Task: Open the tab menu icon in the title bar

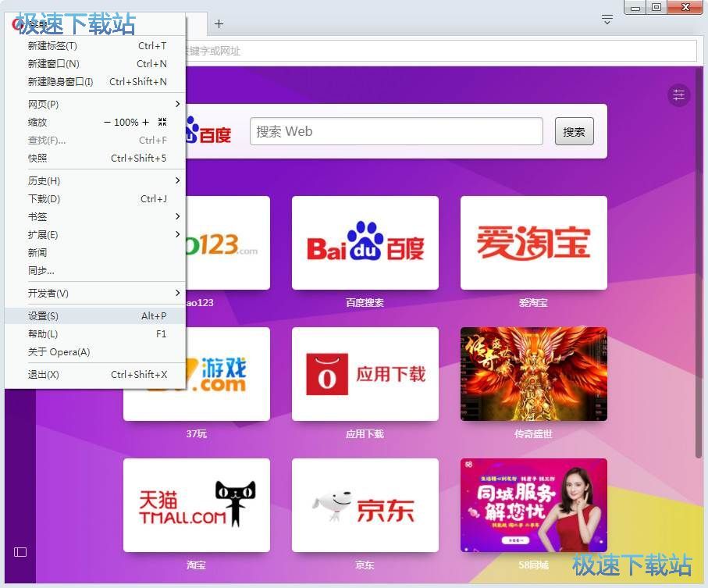Action: pyautogui.click(x=607, y=20)
